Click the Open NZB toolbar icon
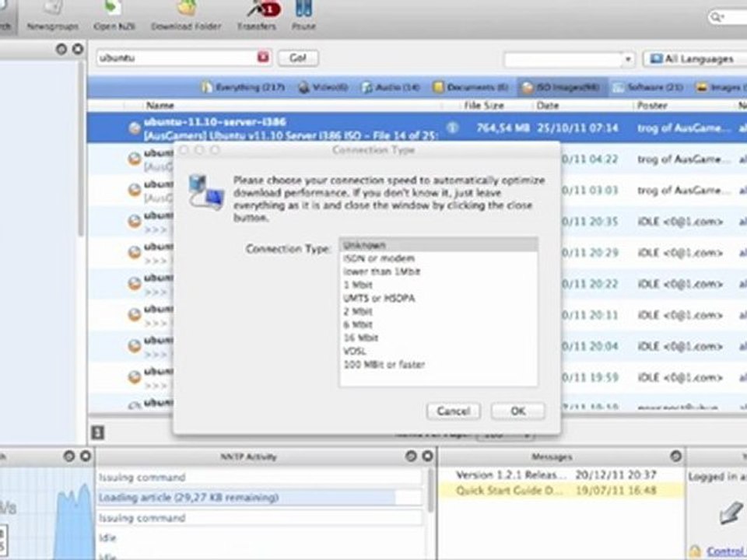 [114, 16]
